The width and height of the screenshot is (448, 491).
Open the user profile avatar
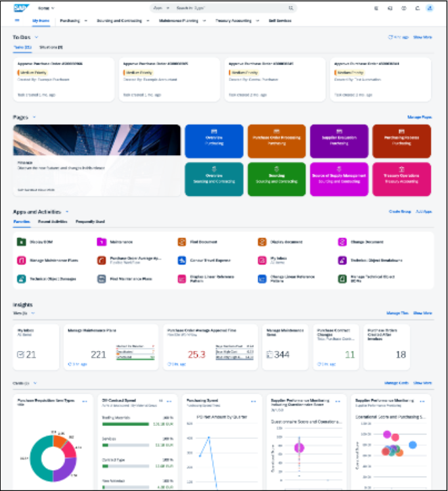click(x=430, y=8)
